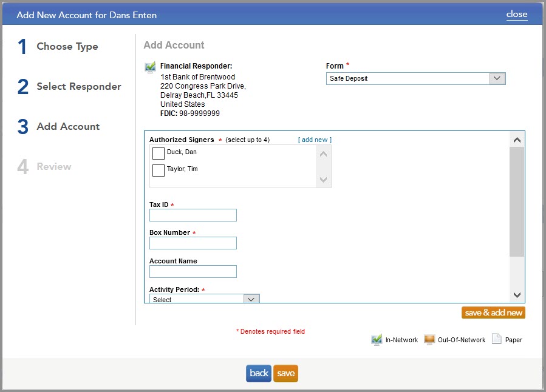The height and width of the screenshot is (392, 546).
Task: Click add new next to Authorized Signers
Action: pyautogui.click(x=315, y=140)
